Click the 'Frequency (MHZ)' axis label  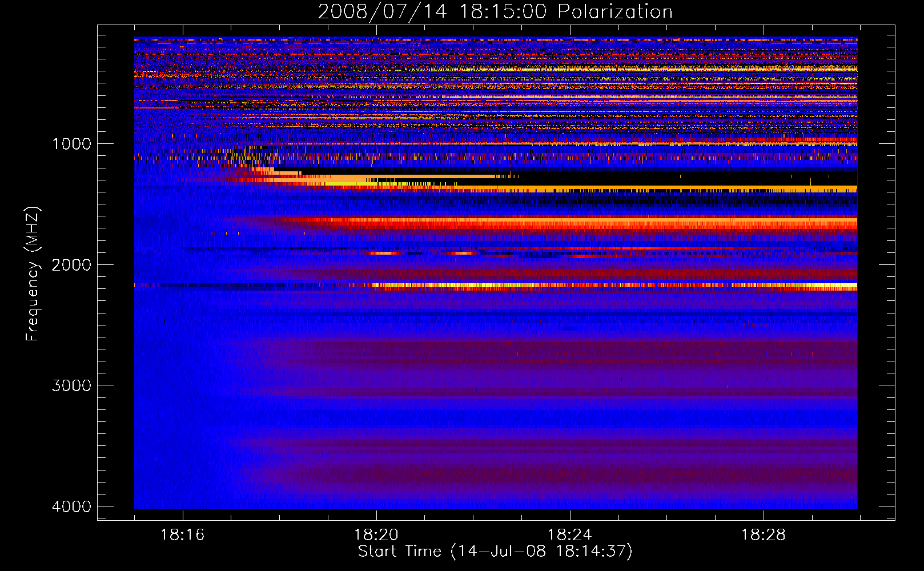(33, 274)
